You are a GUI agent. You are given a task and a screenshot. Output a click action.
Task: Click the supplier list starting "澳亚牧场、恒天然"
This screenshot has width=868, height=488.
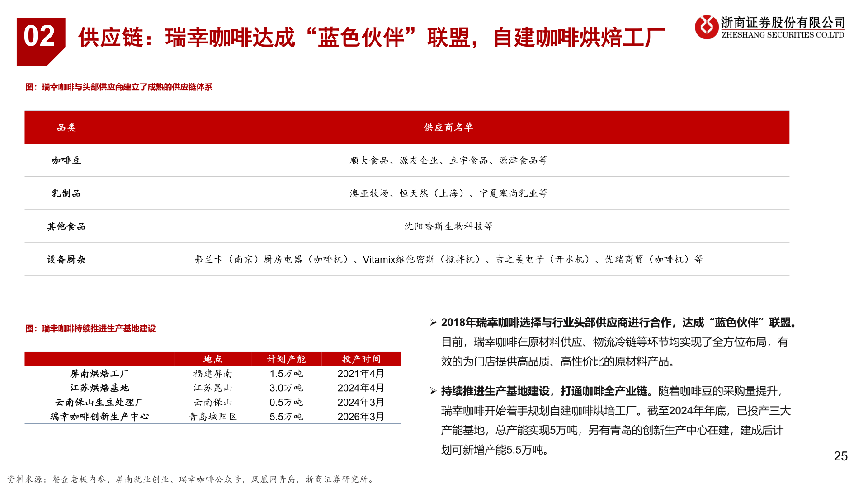click(x=448, y=193)
